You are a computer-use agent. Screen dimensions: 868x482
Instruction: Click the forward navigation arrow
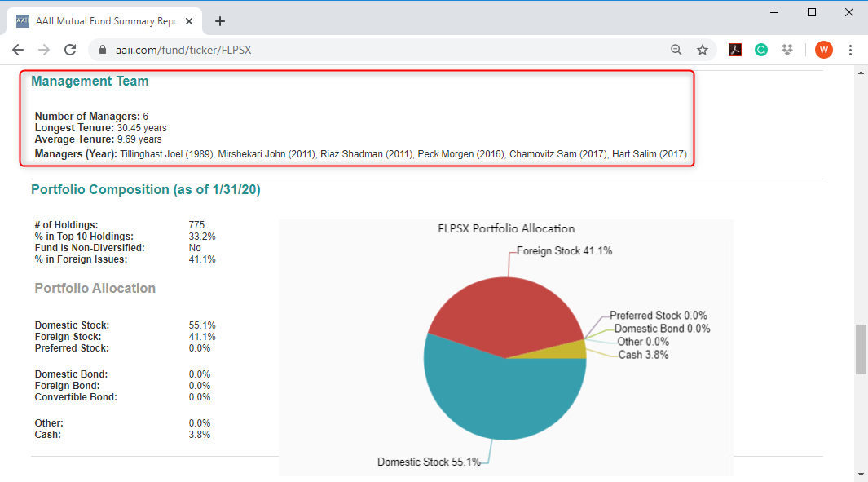click(44, 50)
